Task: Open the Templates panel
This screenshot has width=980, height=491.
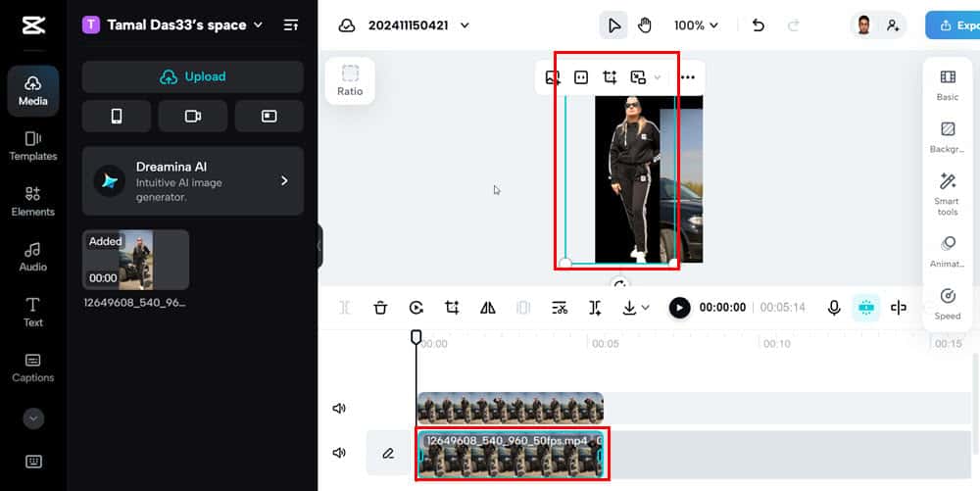Action: coord(33,146)
